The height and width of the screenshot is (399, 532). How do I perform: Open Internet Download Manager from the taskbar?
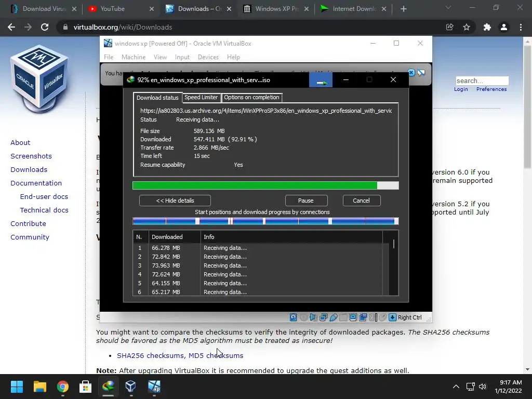coord(108,386)
